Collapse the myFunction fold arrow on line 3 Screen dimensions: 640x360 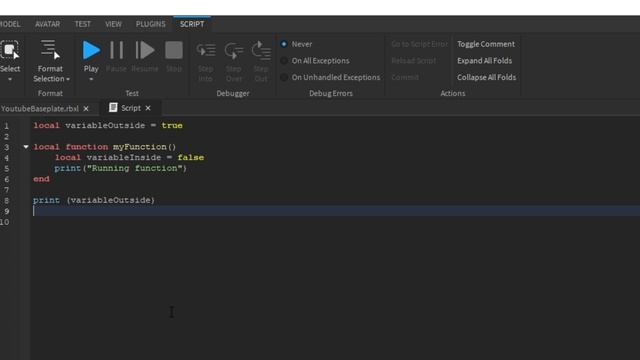point(26,147)
